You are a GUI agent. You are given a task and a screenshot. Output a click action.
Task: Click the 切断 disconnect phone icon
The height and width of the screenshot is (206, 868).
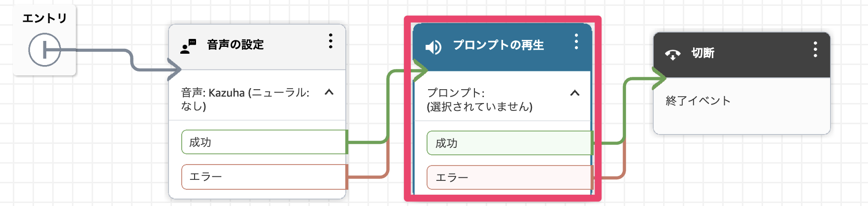point(672,54)
